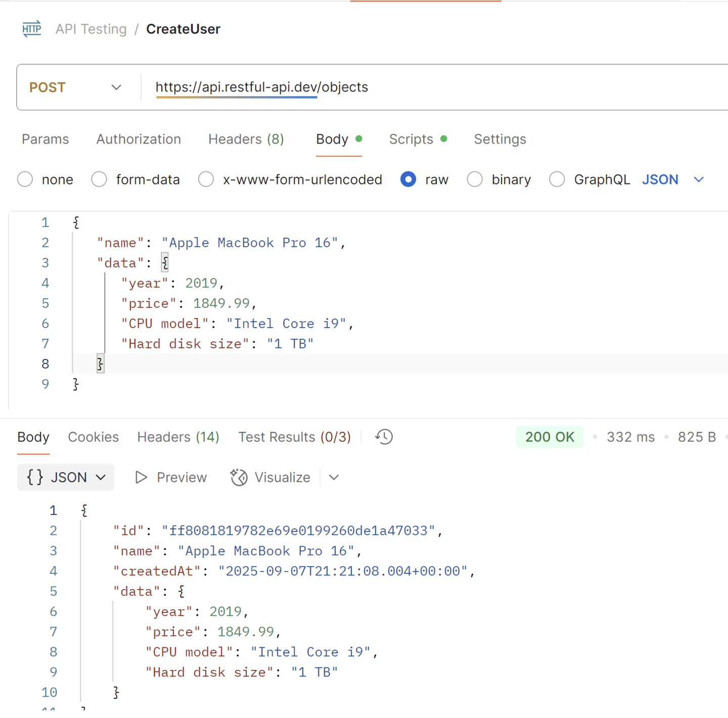This screenshot has height=718, width=728.
Task: Click the Visualize icon
Action: point(238,477)
